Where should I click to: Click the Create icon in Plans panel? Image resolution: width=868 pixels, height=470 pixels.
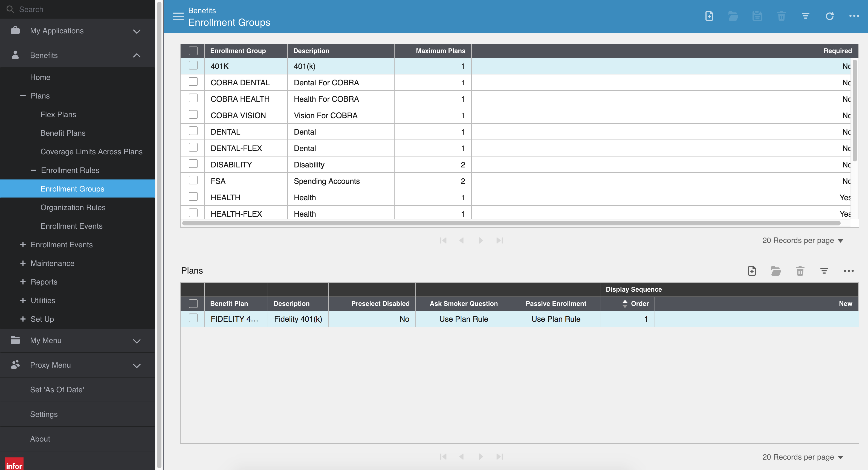(x=752, y=271)
